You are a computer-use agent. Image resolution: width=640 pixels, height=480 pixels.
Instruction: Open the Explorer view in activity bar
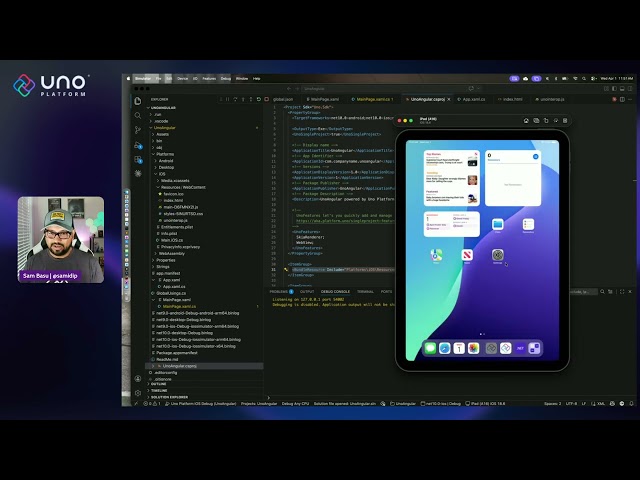[x=138, y=101]
